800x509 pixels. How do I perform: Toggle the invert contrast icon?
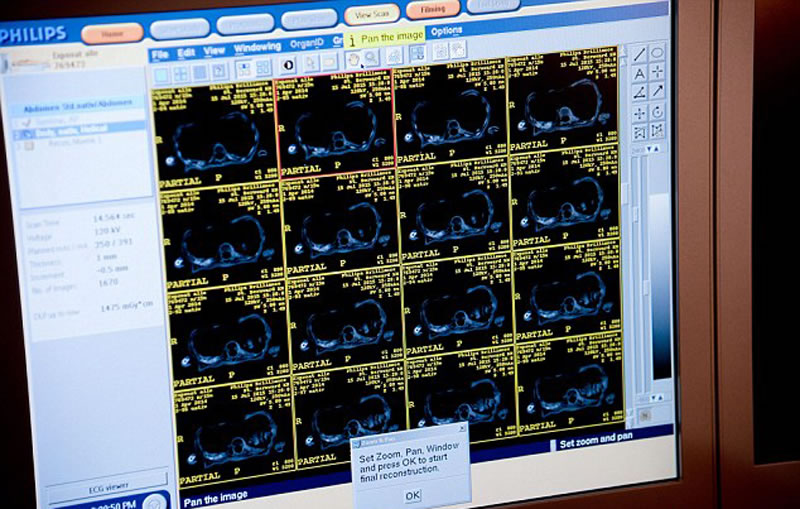(x=287, y=67)
